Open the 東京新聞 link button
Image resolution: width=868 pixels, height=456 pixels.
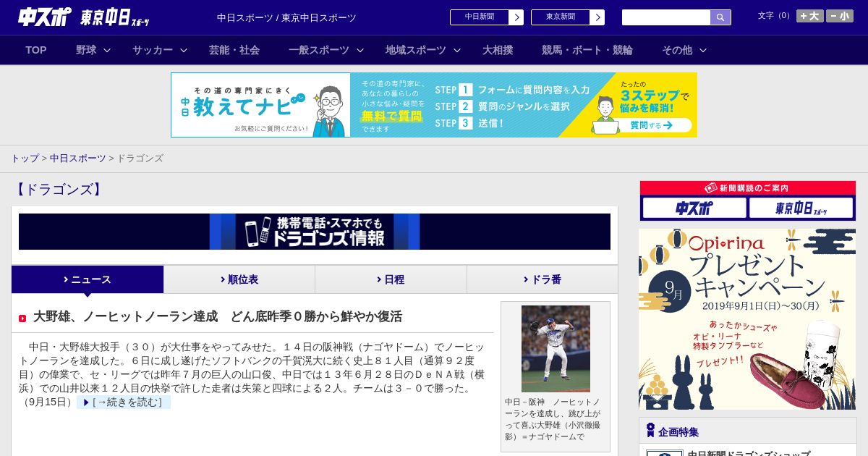coord(561,17)
